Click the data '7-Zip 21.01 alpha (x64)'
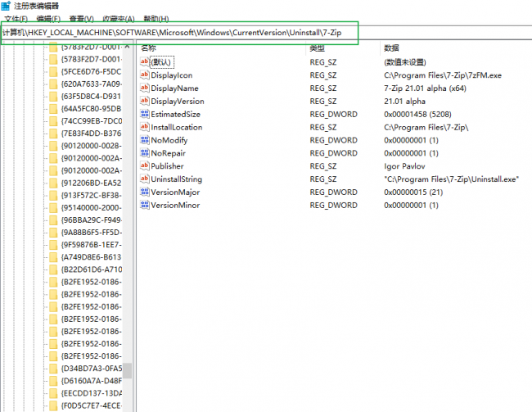This screenshot has width=532, height=412. pos(425,88)
